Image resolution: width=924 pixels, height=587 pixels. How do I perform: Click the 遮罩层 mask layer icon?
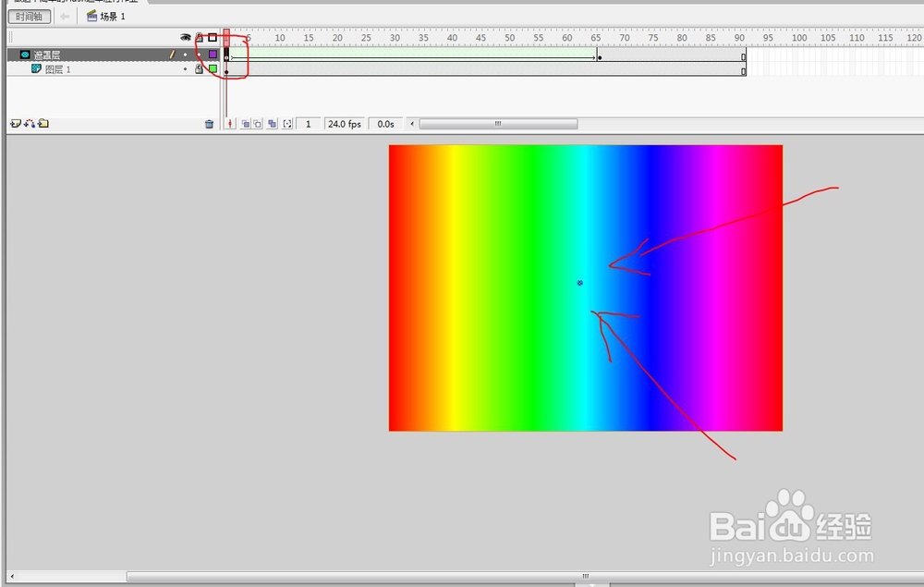25,55
